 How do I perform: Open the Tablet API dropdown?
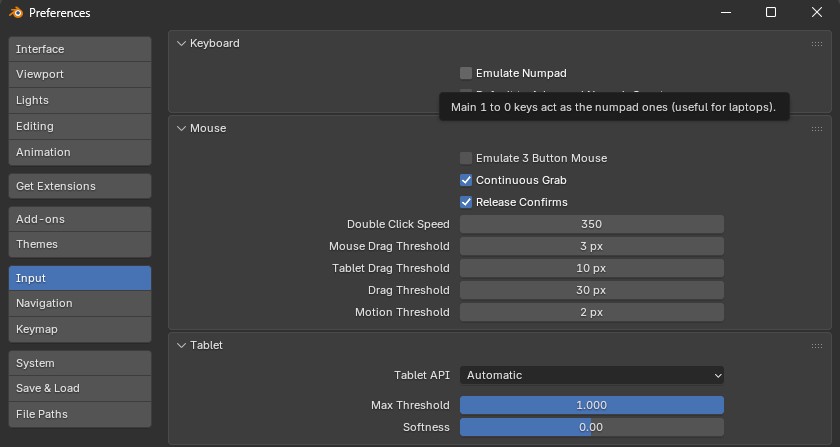(591, 375)
